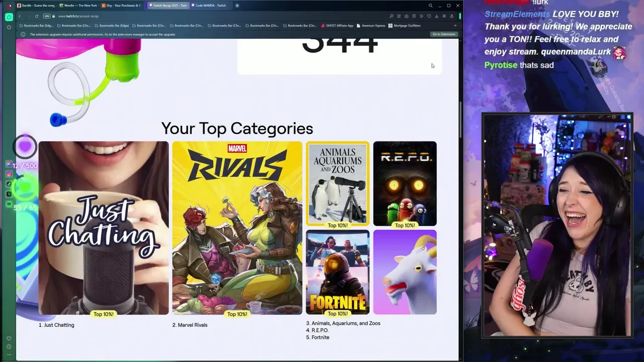Viewport: 644px width, 362px height.
Task: Click the '1. Just Chatting' label
Action: tap(56, 325)
